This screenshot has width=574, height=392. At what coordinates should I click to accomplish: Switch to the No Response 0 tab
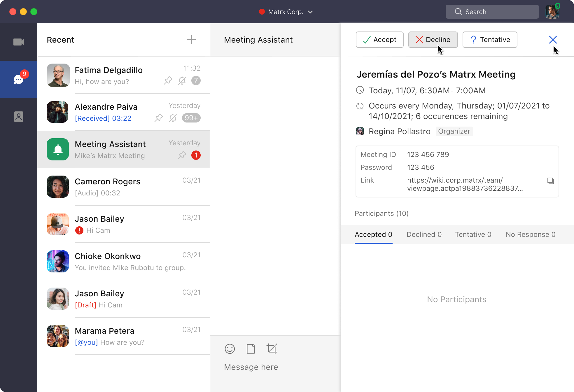pos(531,235)
